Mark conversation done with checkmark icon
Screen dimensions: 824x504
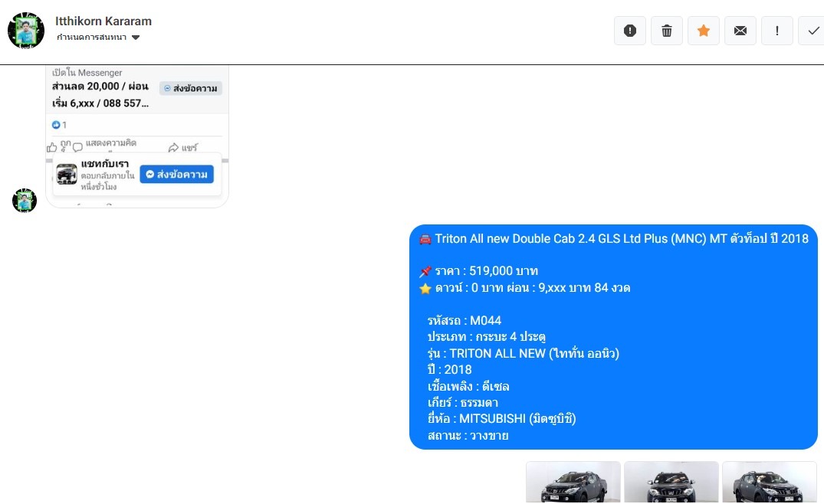[x=813, y=31]
